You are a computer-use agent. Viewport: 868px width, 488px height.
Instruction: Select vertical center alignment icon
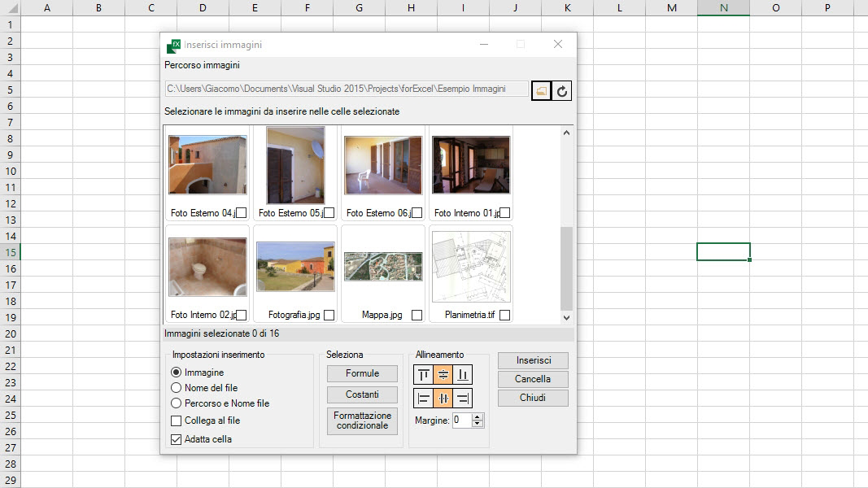coord(443,375)
